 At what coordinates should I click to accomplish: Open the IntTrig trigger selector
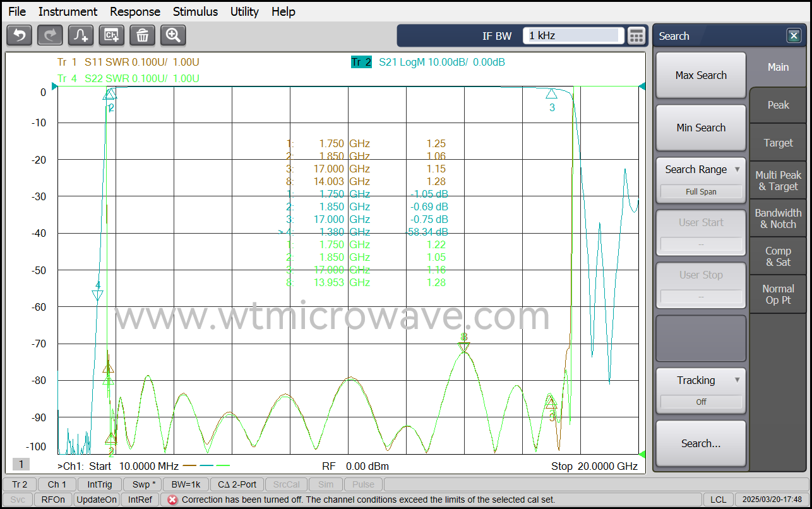[100, 484]
